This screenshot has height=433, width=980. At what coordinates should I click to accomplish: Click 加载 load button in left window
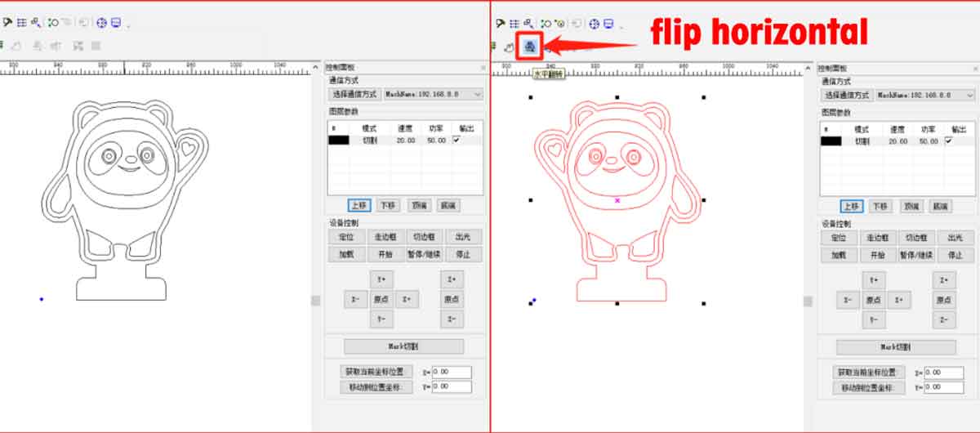point(345,254)
